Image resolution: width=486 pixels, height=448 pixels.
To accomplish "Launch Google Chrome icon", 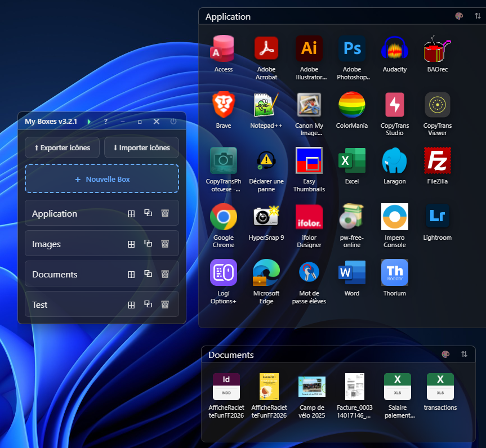I will 223,217.
